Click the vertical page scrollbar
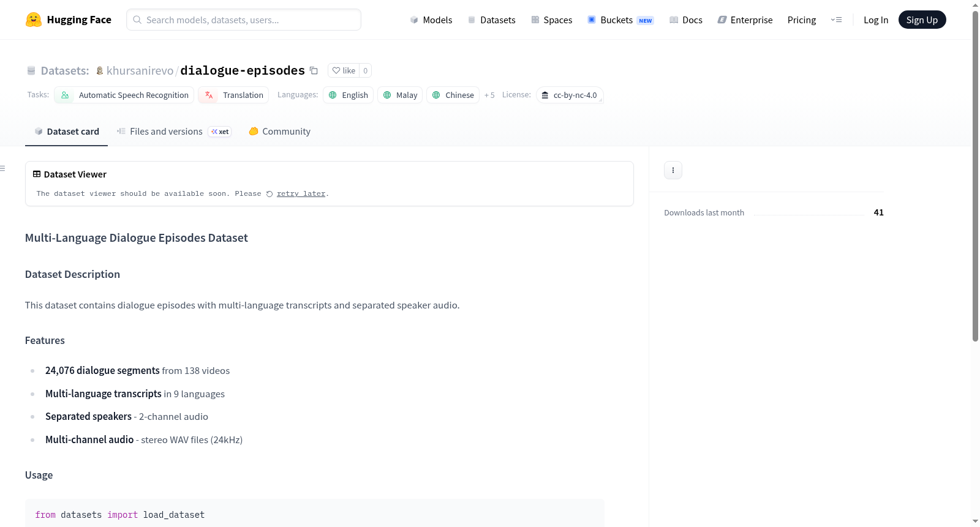 tap(975, 176)
